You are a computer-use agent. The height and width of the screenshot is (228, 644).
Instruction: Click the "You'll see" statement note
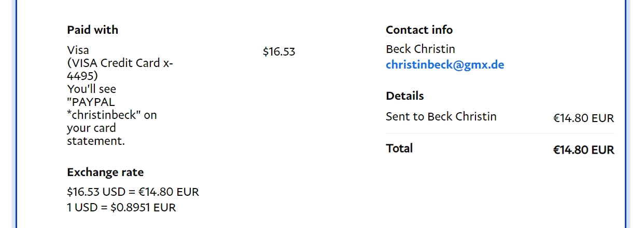91,89
